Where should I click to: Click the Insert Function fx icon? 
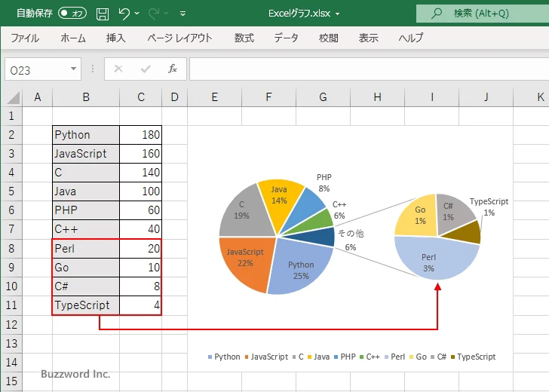[x=172, y=69]
